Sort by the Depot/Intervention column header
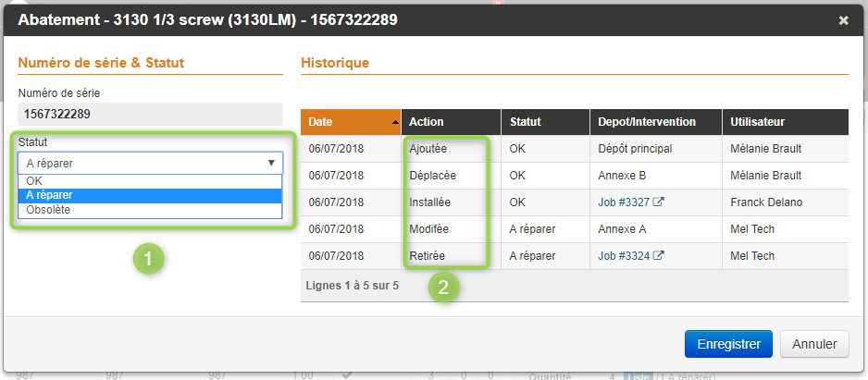The width and height of the screenshot is (868, 380). coord(656,122)
